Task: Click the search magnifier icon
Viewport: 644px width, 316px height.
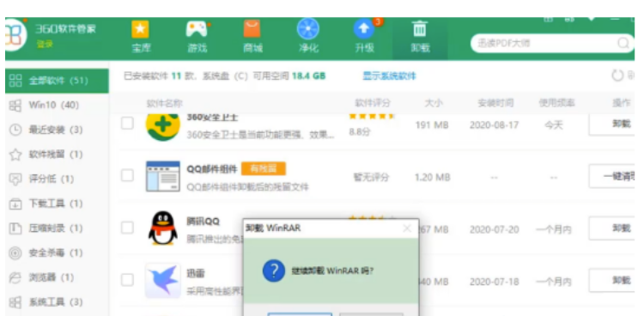Action: [623, 43]
